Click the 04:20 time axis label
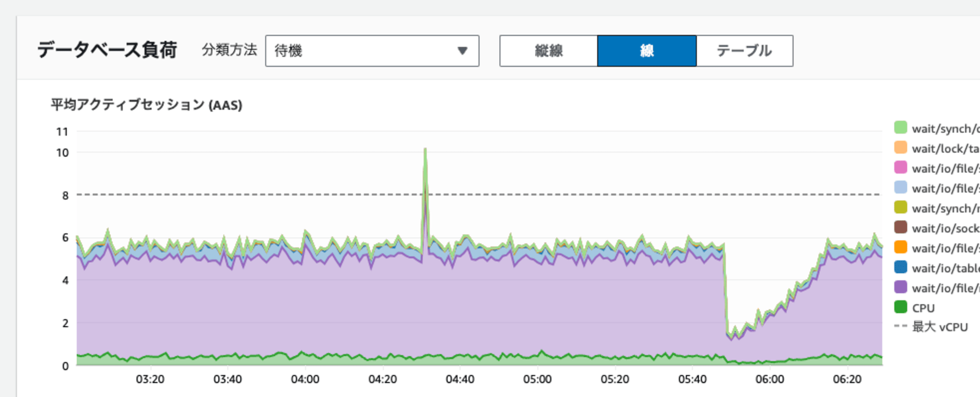The width and height of the screenshot is (980, 397). click(x=382, y=379)
